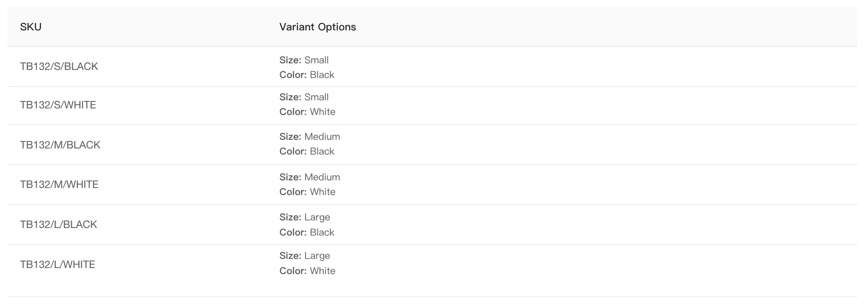Click Color: Black in the TB132/S/BLACK row

pos(307,75)
